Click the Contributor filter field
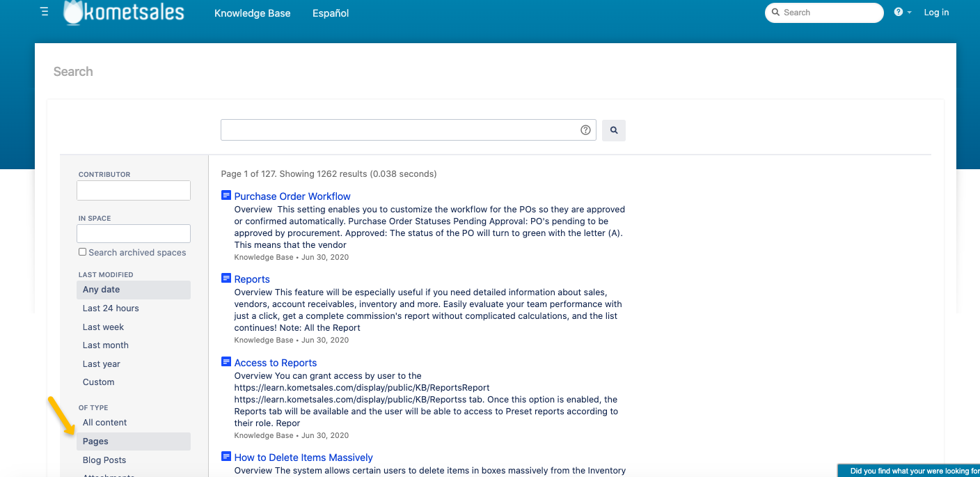The width and height of the screenshot is (980, 477). click(x=134, y=191)
